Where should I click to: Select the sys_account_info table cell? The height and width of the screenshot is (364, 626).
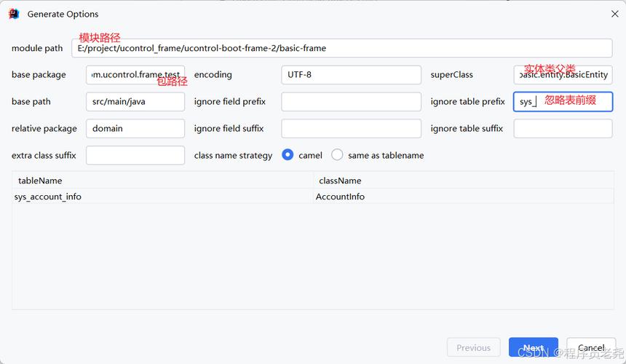[163, 197]
